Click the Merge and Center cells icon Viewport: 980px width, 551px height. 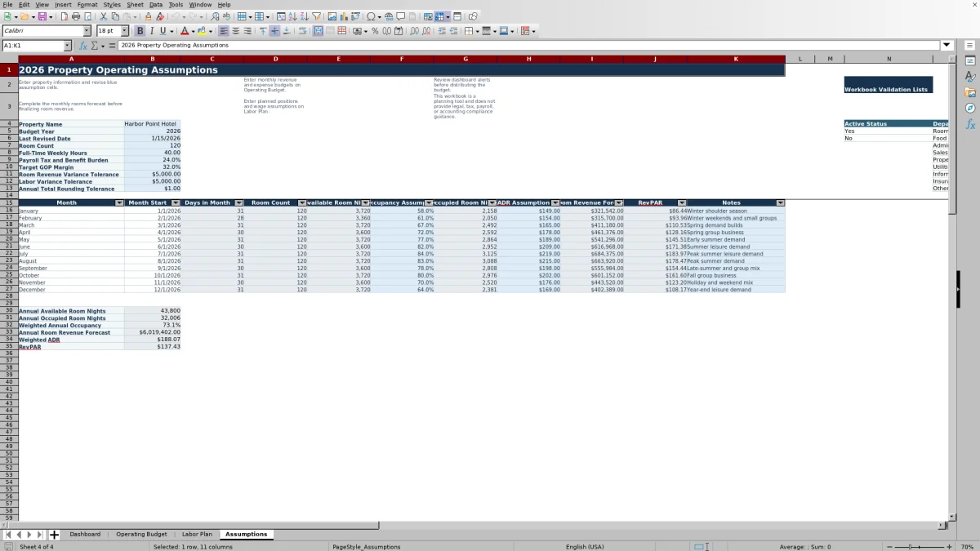pyautogui.click(x=317, y=31)
